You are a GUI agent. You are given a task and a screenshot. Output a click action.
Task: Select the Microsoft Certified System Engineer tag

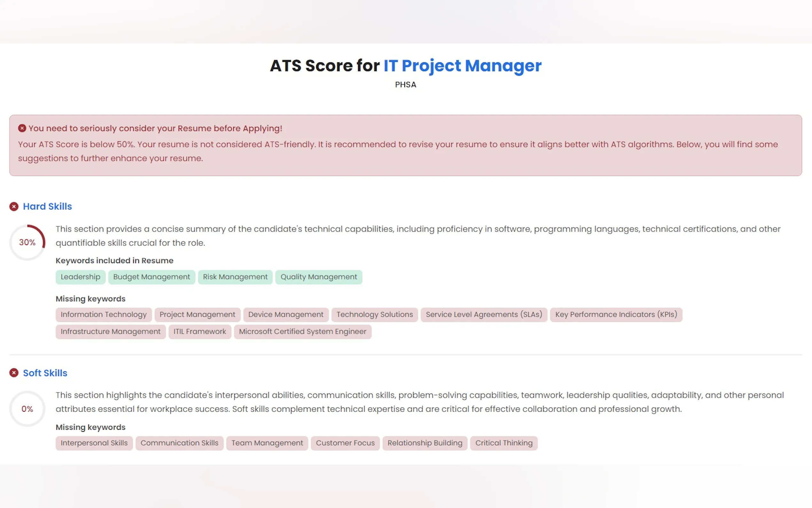point(302,332)
